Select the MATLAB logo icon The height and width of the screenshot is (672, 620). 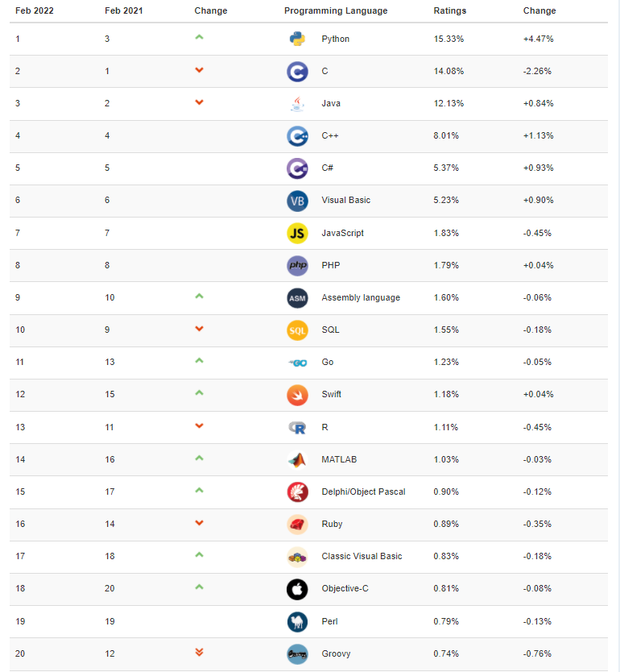297,459
